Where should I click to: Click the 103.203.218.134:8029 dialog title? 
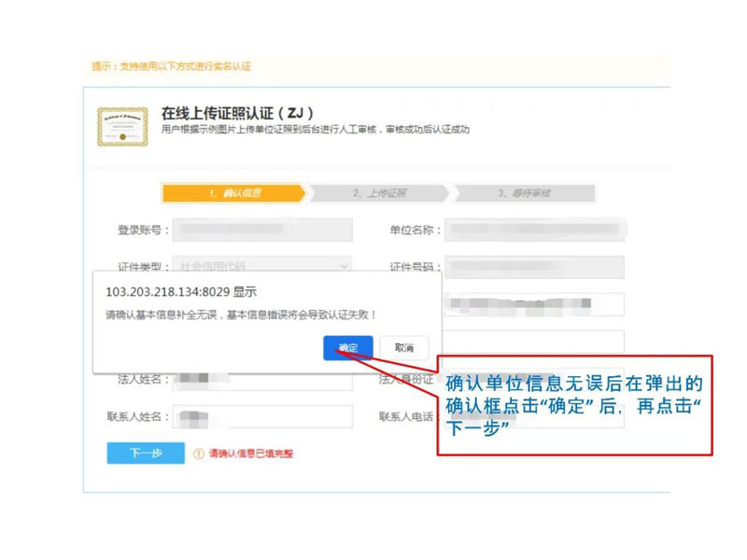pos(180,291)
